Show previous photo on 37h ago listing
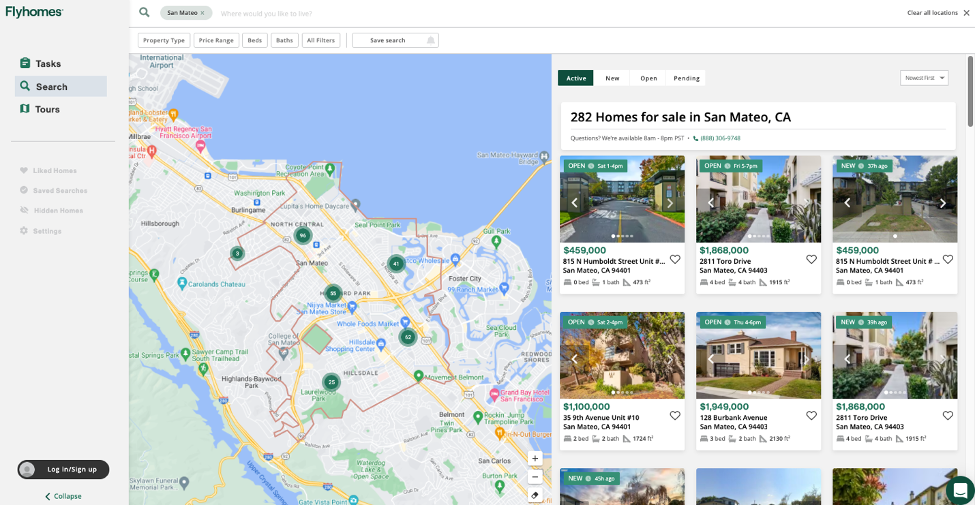 [847, 203]
